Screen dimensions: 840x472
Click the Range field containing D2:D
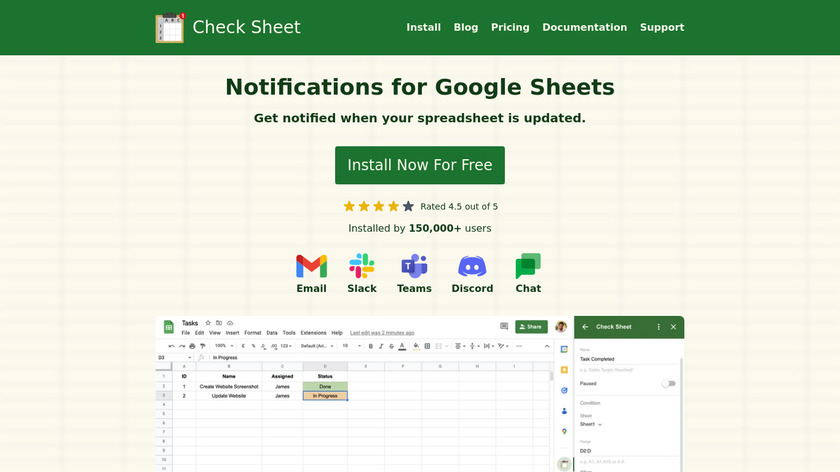click(x=627, y=451)
